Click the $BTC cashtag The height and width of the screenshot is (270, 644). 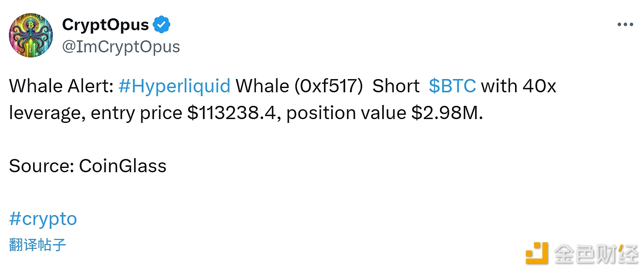(x=452, y=86)
